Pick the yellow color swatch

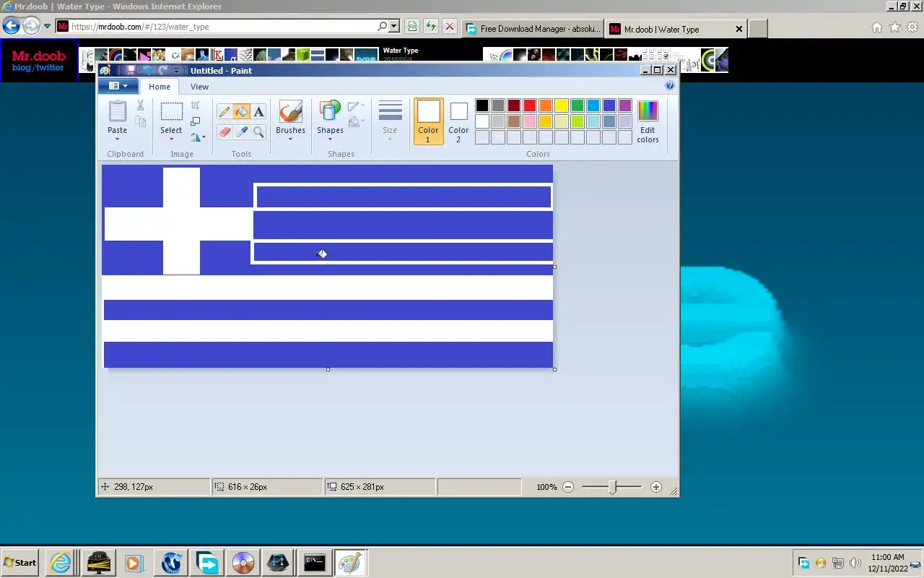pos(562,105)
